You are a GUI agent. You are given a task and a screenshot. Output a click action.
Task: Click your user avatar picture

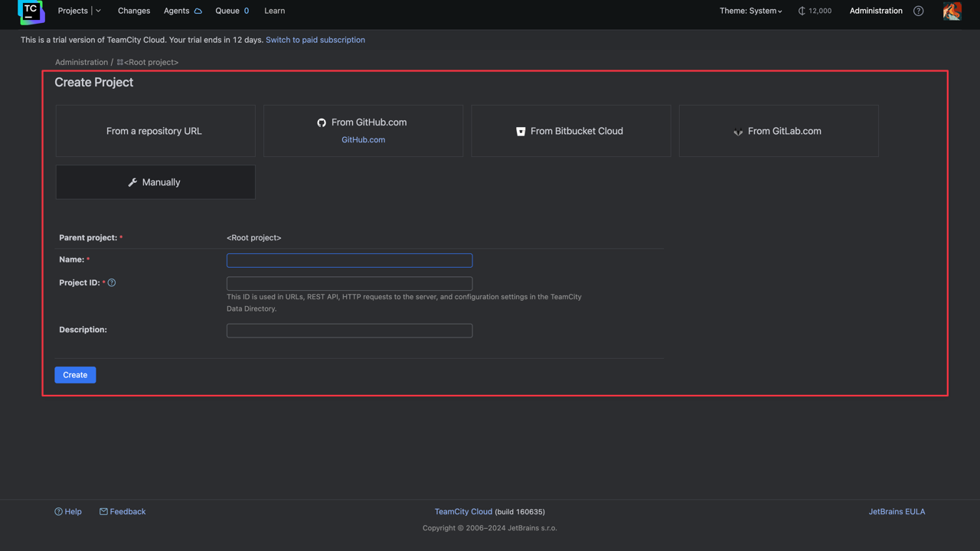pos(951,11)
